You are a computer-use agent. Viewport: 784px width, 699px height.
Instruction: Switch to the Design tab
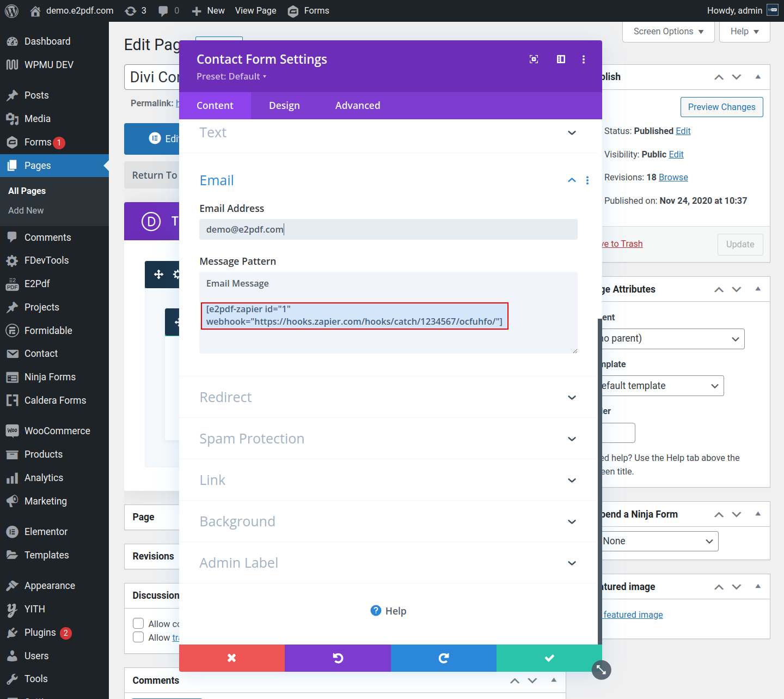pyautogui.click(x=284, y=106)
